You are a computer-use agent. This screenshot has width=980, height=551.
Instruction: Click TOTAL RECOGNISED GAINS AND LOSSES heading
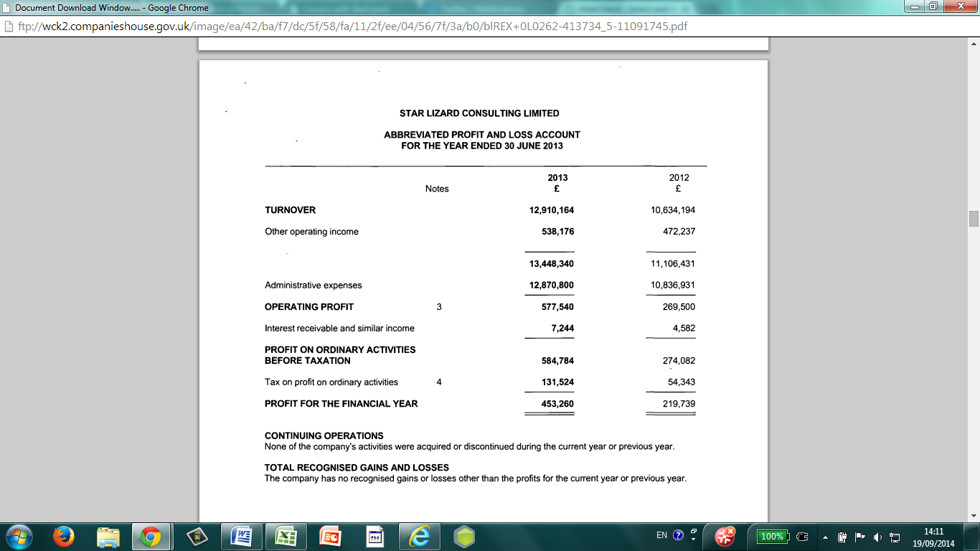point(357,468)
